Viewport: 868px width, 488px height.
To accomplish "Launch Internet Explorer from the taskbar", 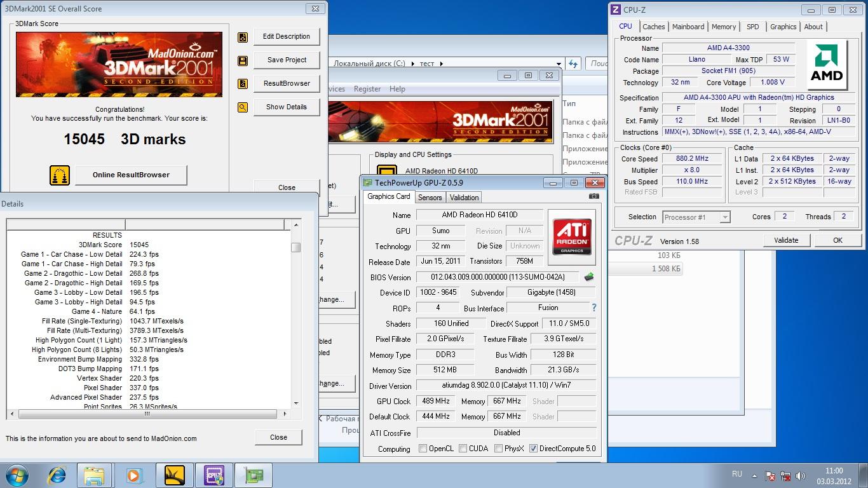I will (x=57, y=475).
